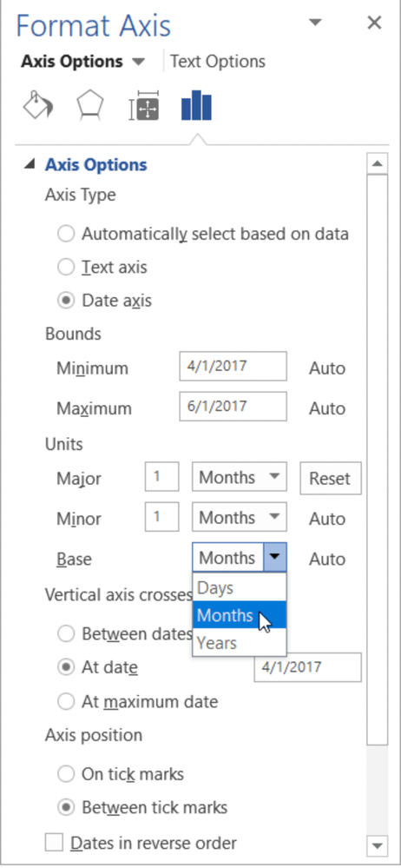This screenshot has height=868, width=401.
Task: Open the Fill & Line paint bucket icon
Action: [x=37, y=106]
